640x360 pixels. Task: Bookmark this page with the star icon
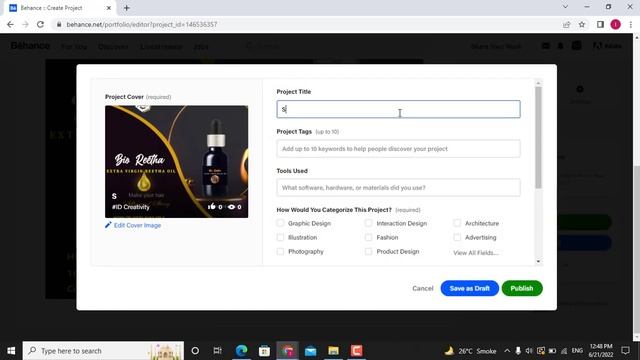[x=582, y=24]
